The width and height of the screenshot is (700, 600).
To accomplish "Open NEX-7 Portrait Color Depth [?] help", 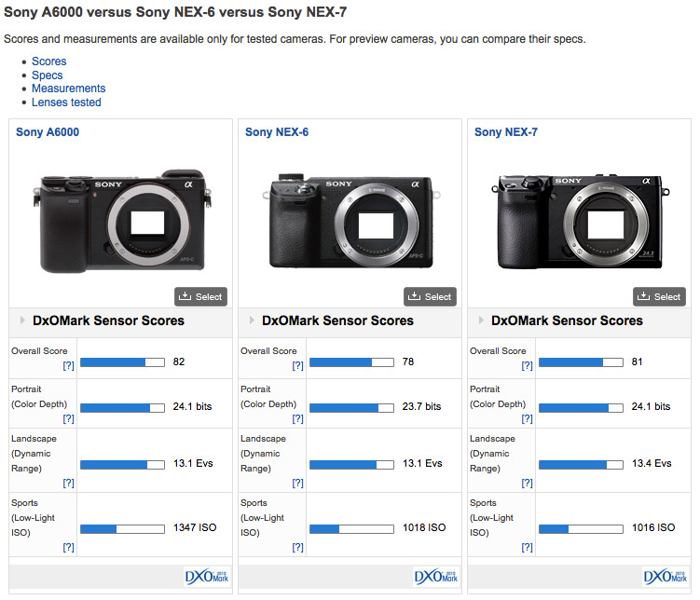I will 528,418.
